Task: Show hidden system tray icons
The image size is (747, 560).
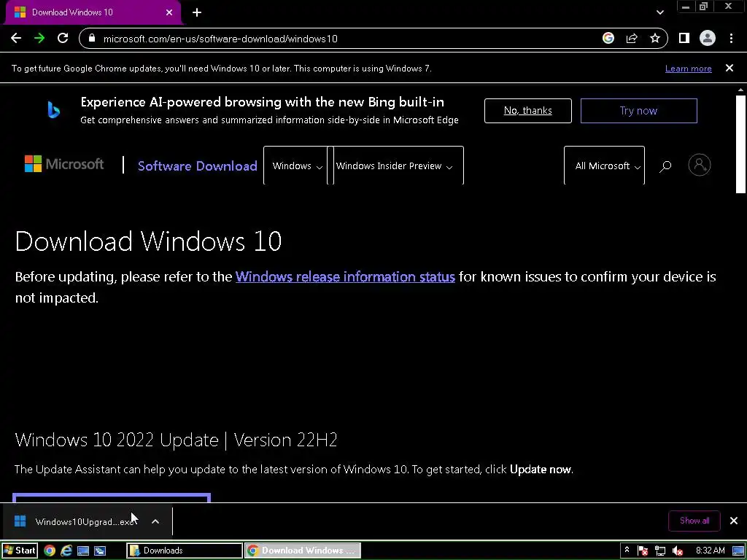Action: 627,551
